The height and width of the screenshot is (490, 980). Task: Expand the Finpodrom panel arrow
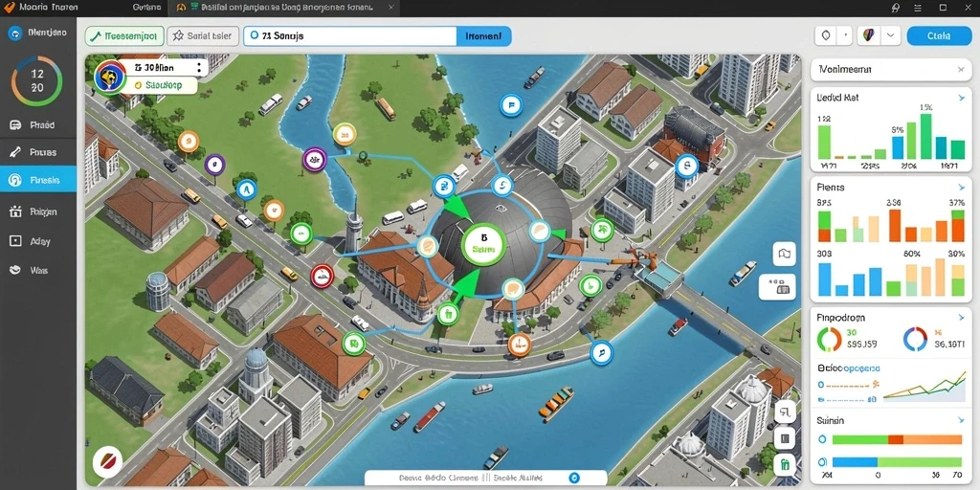pyautogui.click(x=961, y=318)
